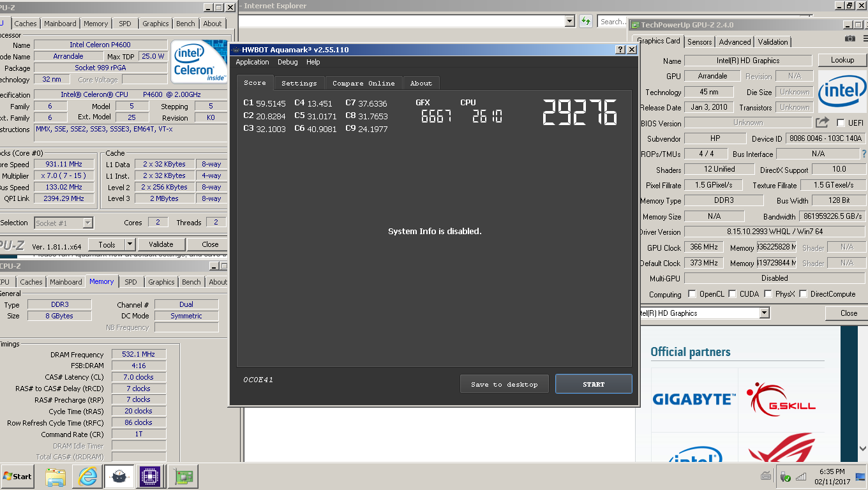Switch to CPU-Z purple chip taskbar icon
This screenshot has height=490, width=868.
(x=151, y=477)
